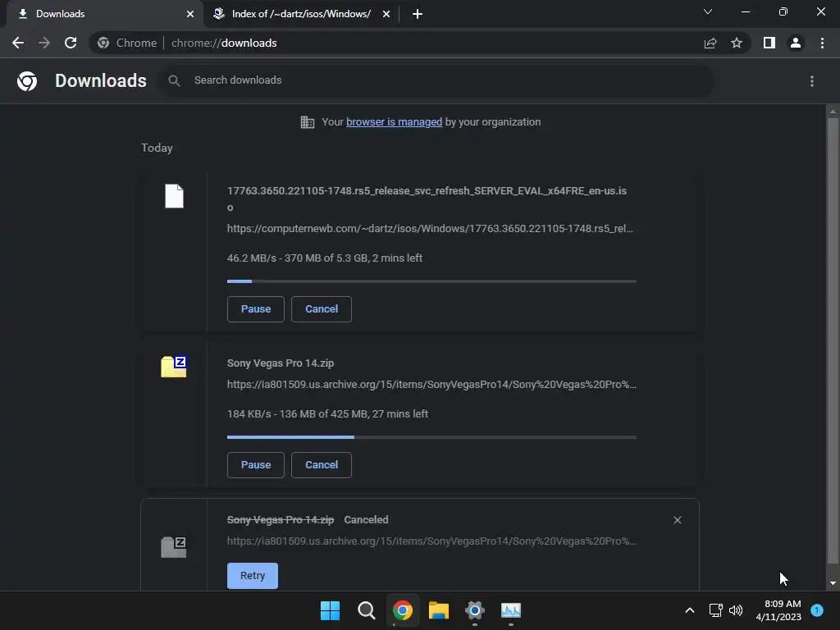Click the Sony Vegas download progress bar

click(x=431, y=437)
